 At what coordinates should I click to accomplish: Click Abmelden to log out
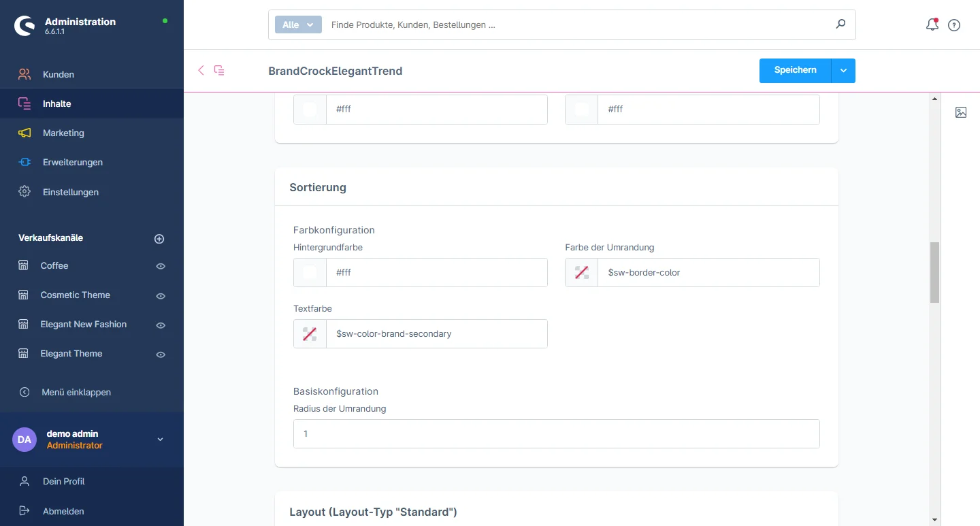tap(63, 511)
